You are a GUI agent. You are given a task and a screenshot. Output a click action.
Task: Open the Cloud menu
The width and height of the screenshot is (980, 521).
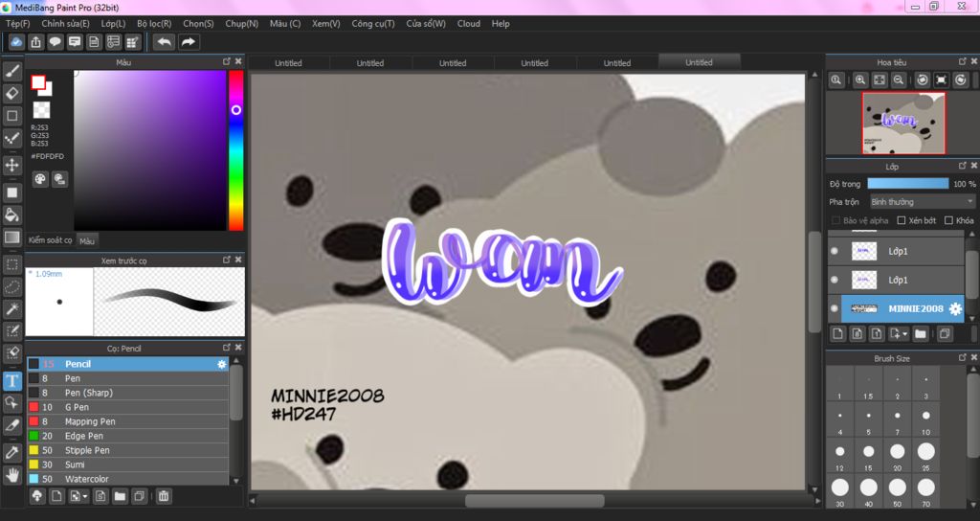pyautogui.click(x=469, y=24)
